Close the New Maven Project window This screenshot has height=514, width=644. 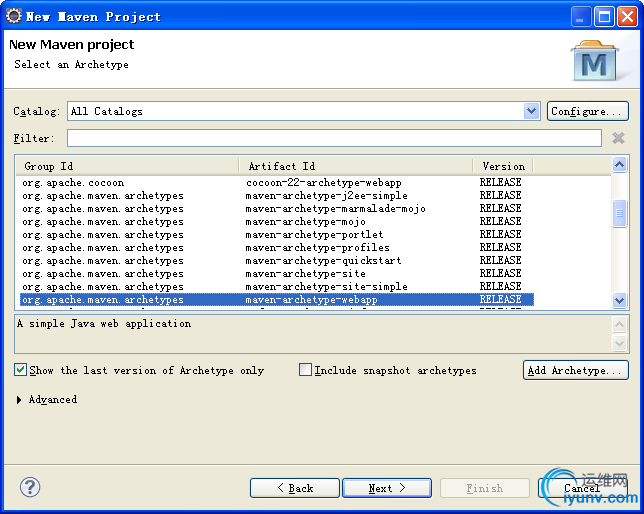(x=628, y=17)
